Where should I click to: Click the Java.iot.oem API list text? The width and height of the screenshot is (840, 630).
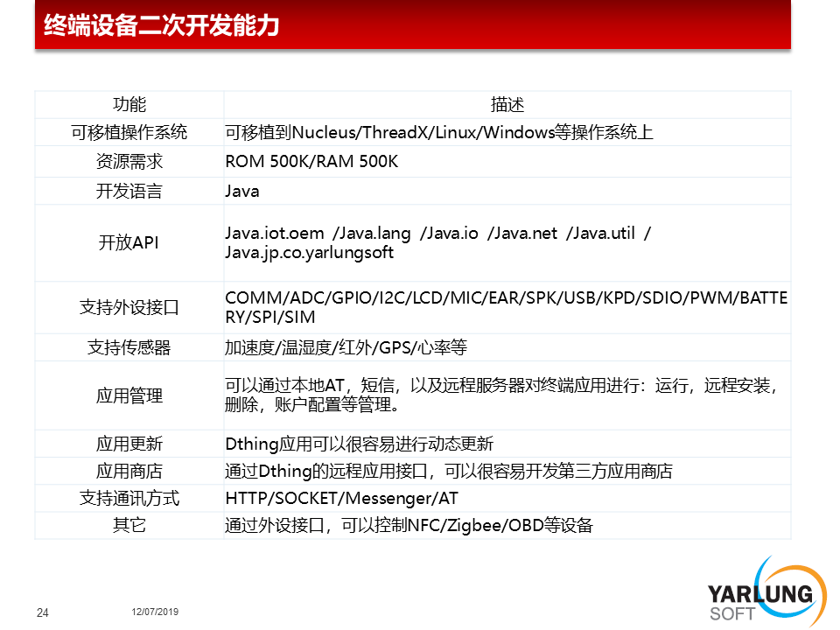[437, 233]
